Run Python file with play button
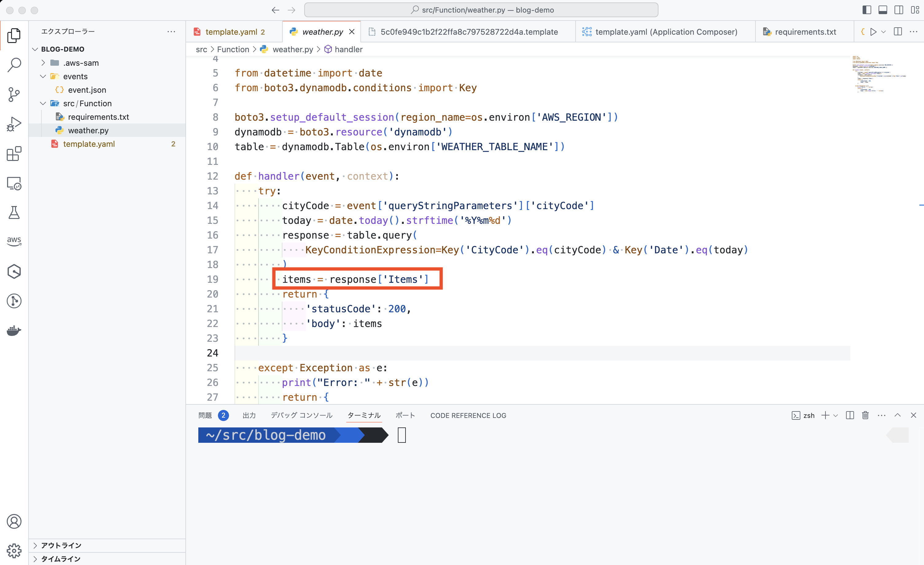Image resolution: width=924 pixels, height=565 pixels. (x=873, y=32)
